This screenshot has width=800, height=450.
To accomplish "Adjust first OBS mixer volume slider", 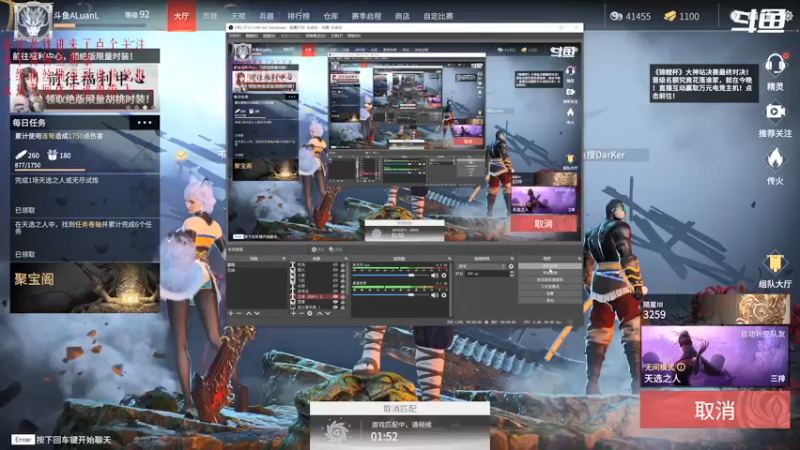I will tap(391, 275).
